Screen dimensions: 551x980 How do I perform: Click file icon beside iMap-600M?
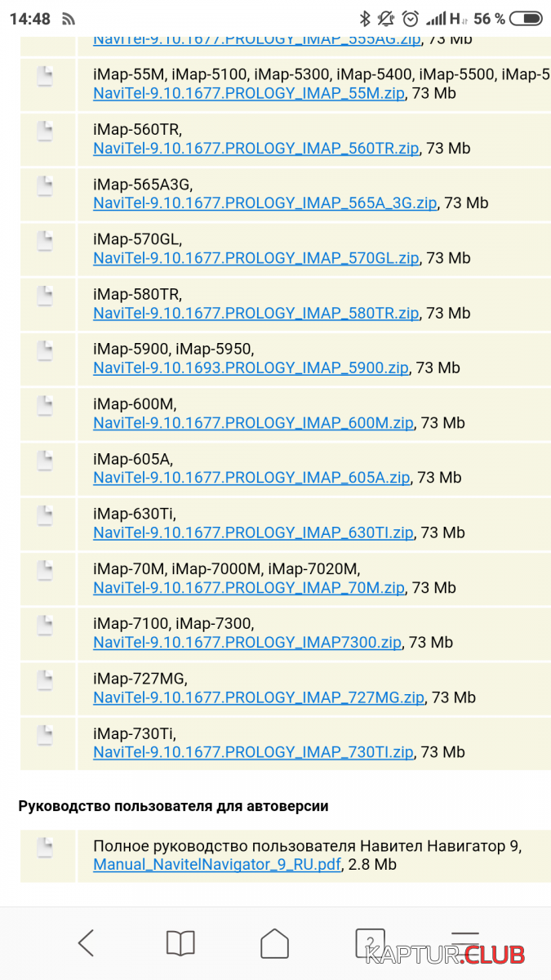pyautogui.click(x=46, y=405)
